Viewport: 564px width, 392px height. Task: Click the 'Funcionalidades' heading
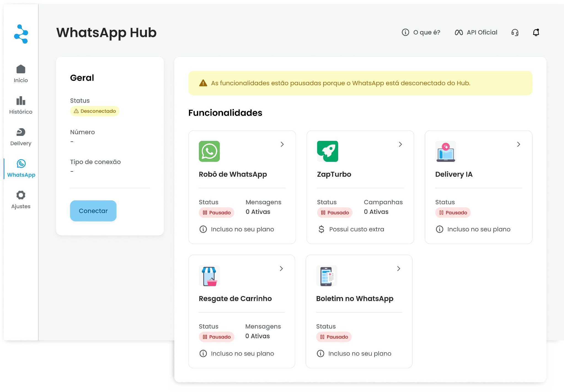225,113
